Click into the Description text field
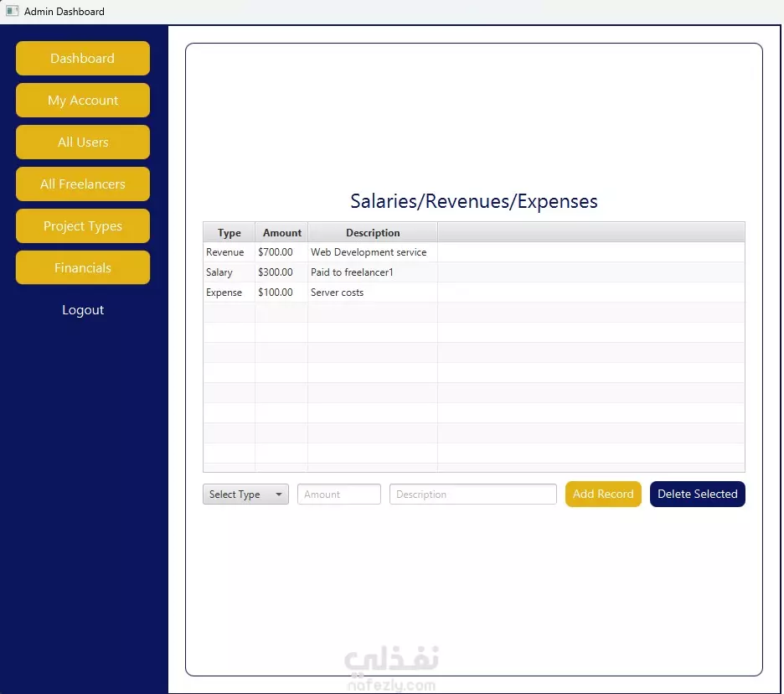The width and height of the screenshot is (784, 694). click(472, 495)
